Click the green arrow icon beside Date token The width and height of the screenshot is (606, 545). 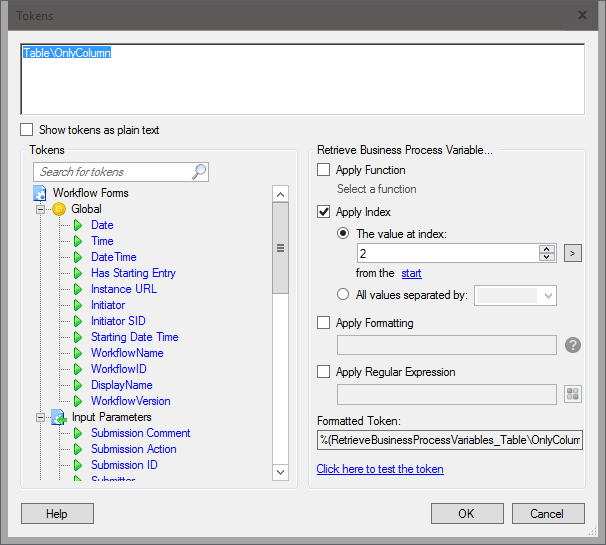click(78, 225)
